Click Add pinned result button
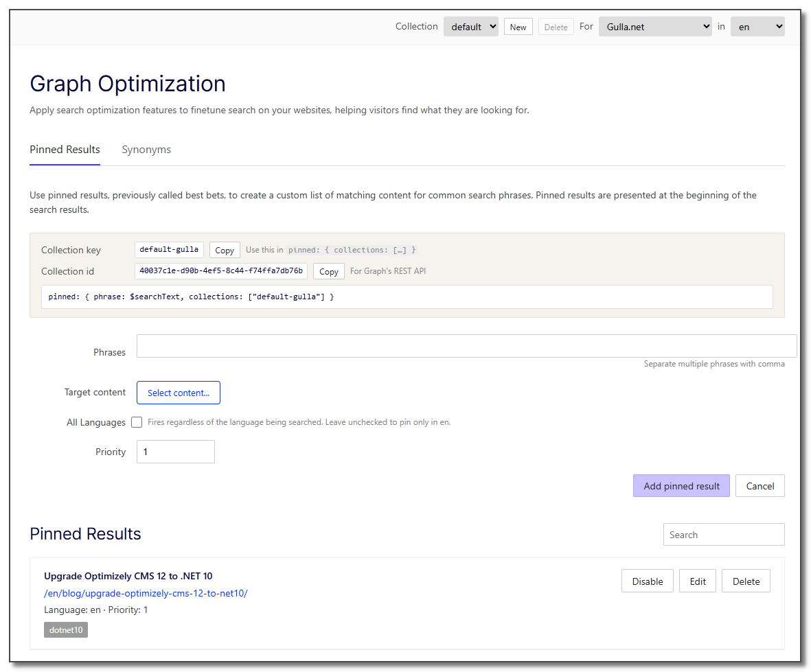811x672 pixels. (681, 486)
